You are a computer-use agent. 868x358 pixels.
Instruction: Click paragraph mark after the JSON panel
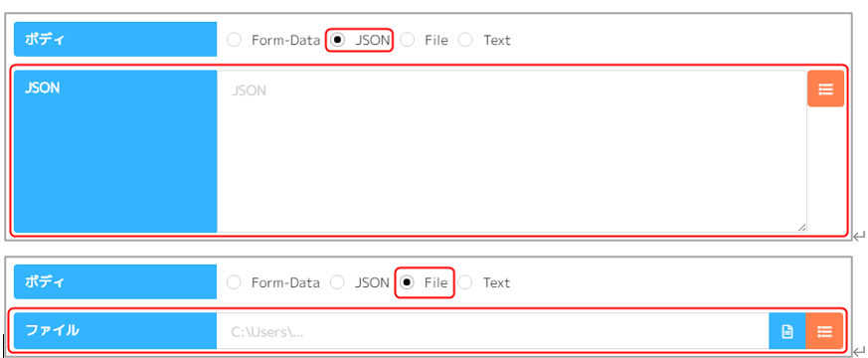(x=859, y=237)
